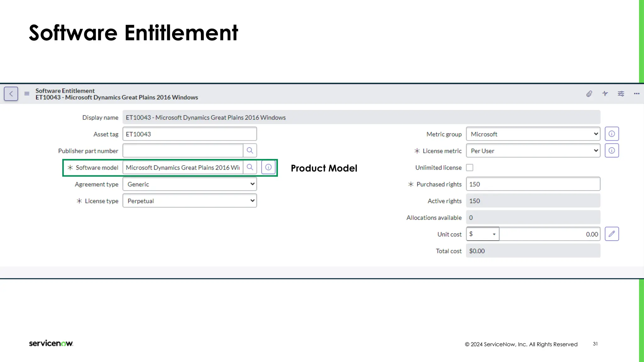Click the Publisher part number label
This screenshot has width=644, height=362.
[x=88, y=151]
